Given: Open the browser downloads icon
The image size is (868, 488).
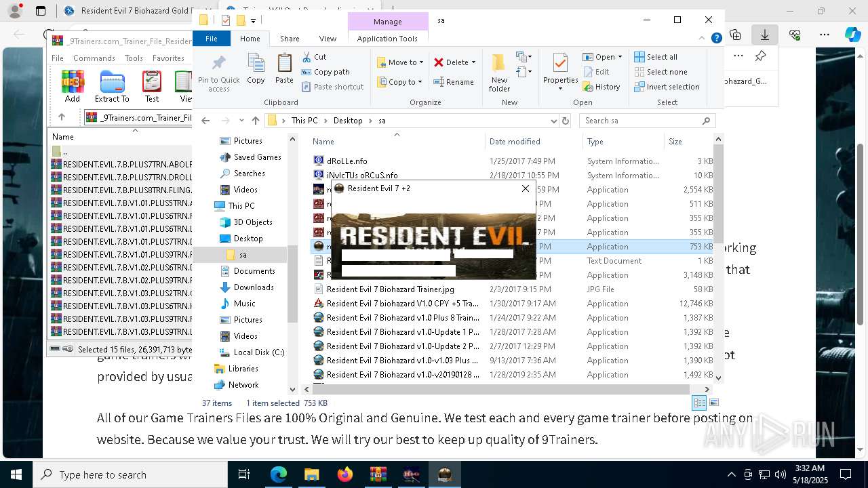Looking at the screenshot, I should [x=764, y=34].
